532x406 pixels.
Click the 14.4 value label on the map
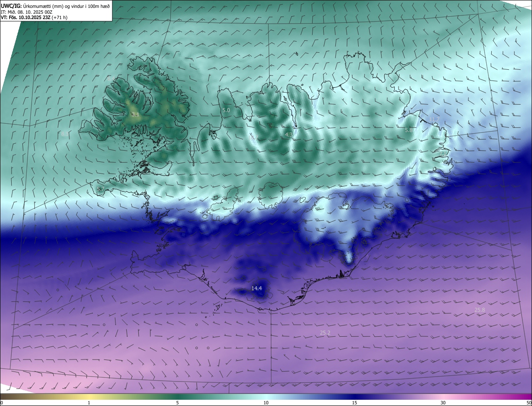point(257,288)
